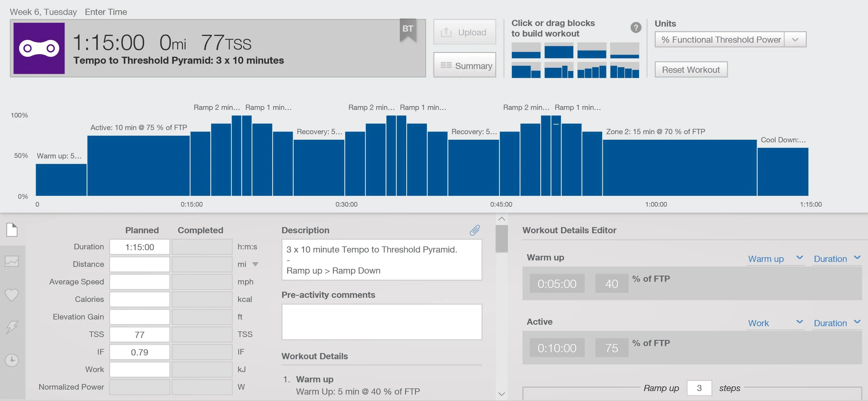Click the Planned TSS field showing 77
The width and height of the screenshot is (868, 401).
click(x=140, y=335)
